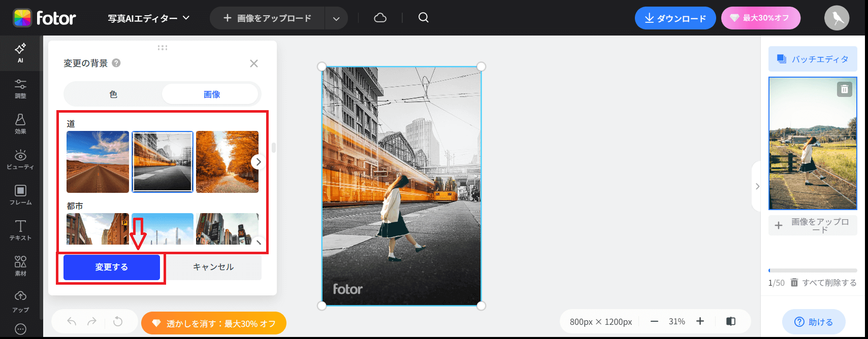Viewport: 868px width, 339px height.
Task: Click the background list scrollbar
Action: pyautogui.click(x=274, y=148)
